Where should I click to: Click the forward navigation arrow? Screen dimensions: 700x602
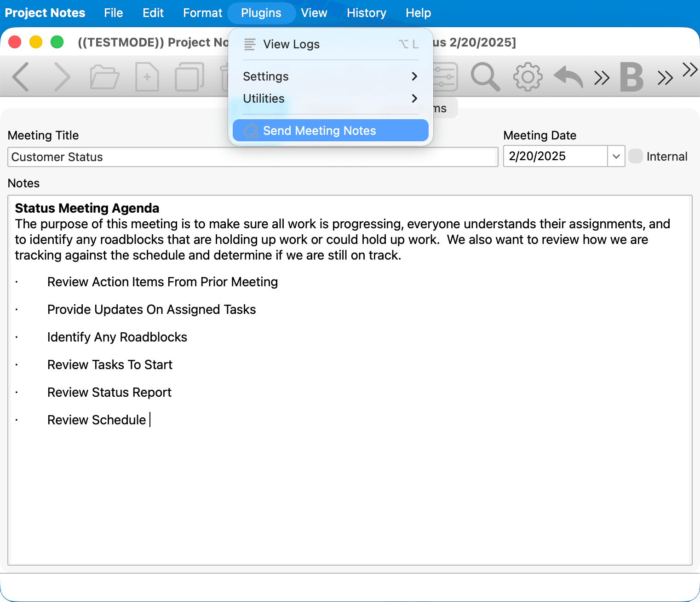point(62,77)
